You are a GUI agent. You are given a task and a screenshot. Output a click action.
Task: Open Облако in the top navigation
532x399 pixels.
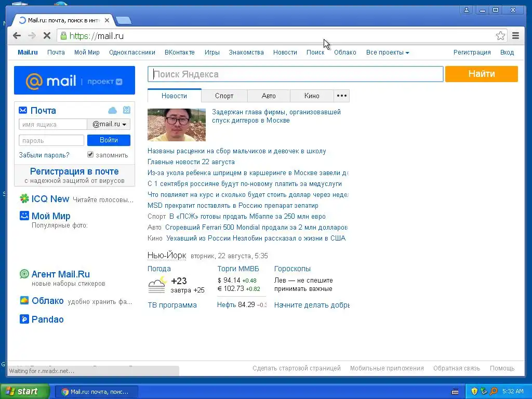(345, 52)
